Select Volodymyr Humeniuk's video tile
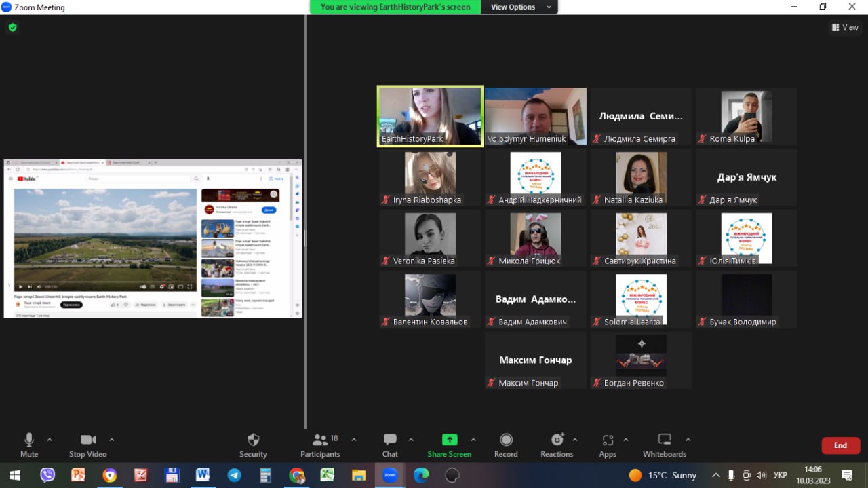 click(x=535, y=116)
